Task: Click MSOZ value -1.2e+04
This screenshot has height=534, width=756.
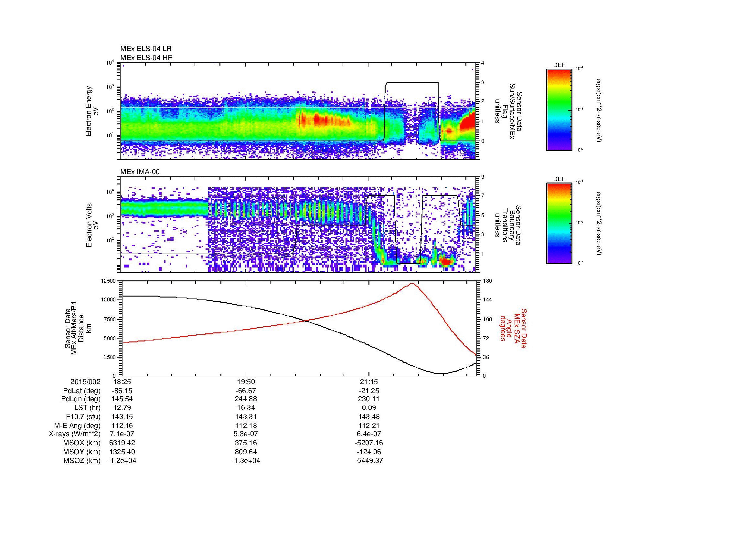Action: click(x=122, y=461)
